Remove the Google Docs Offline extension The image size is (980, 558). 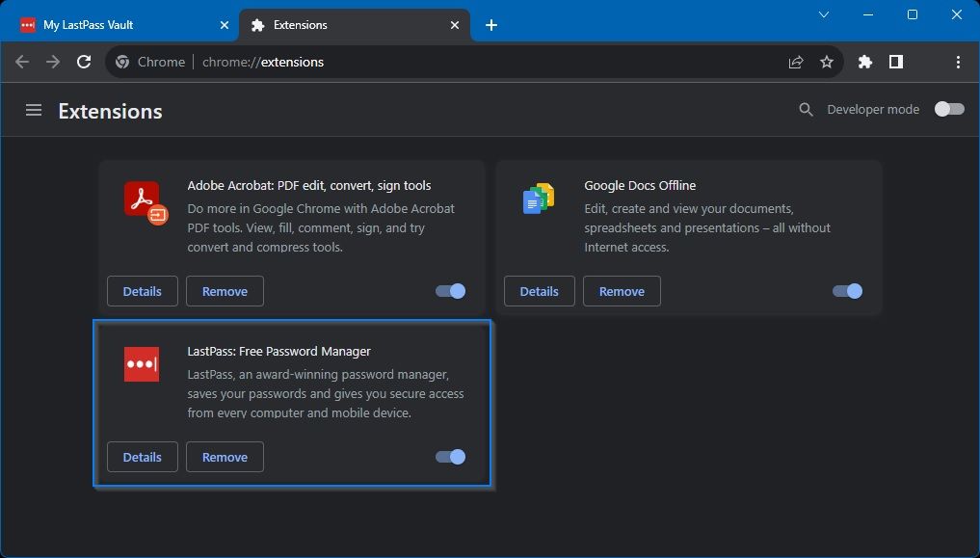click(x=622, y=290)
